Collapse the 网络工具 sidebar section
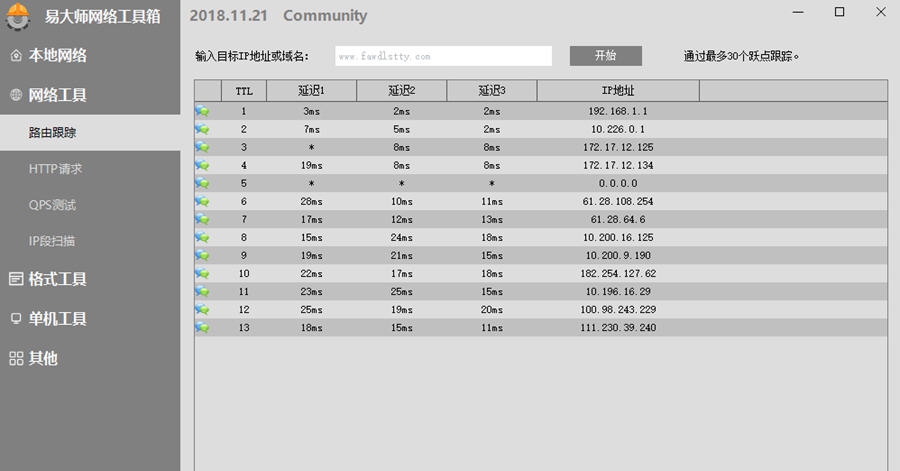900x471 pixels. tap(58, 96)
